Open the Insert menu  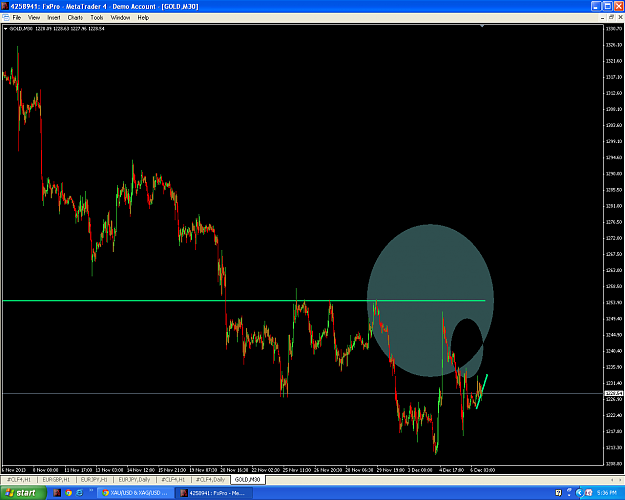click(54, 18)
